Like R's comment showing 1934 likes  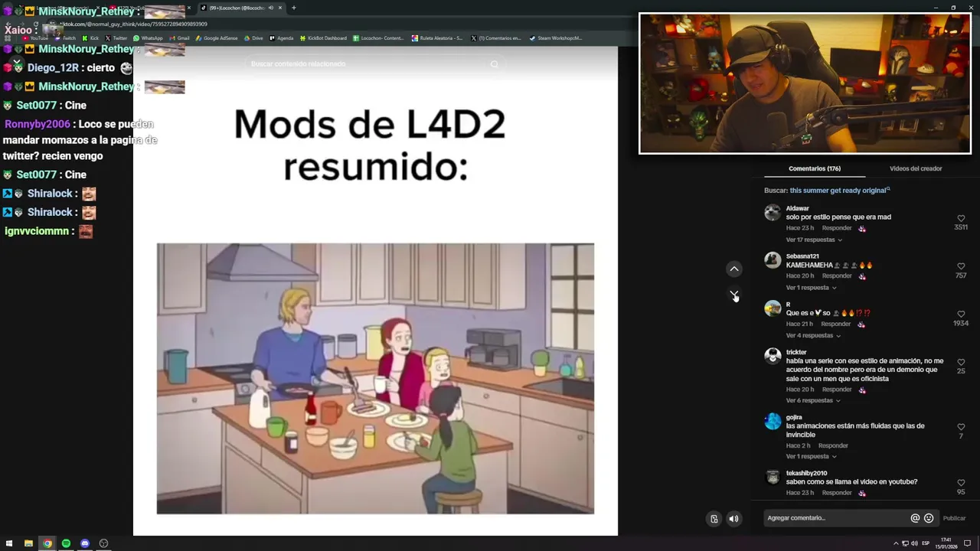pos(961,314)
